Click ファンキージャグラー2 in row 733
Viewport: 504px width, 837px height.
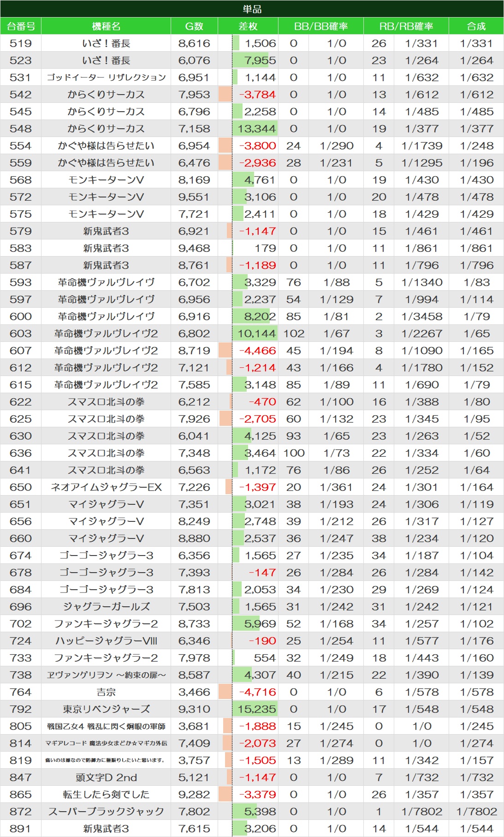tap(106, 658)
